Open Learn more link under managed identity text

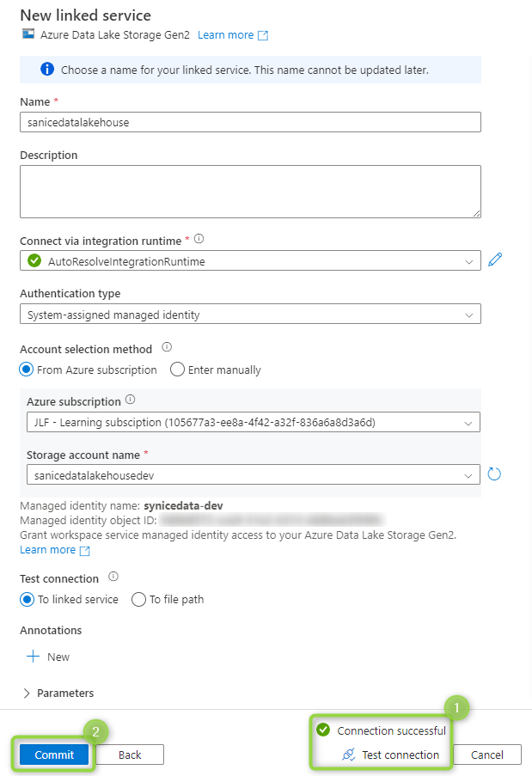(48, 550)
